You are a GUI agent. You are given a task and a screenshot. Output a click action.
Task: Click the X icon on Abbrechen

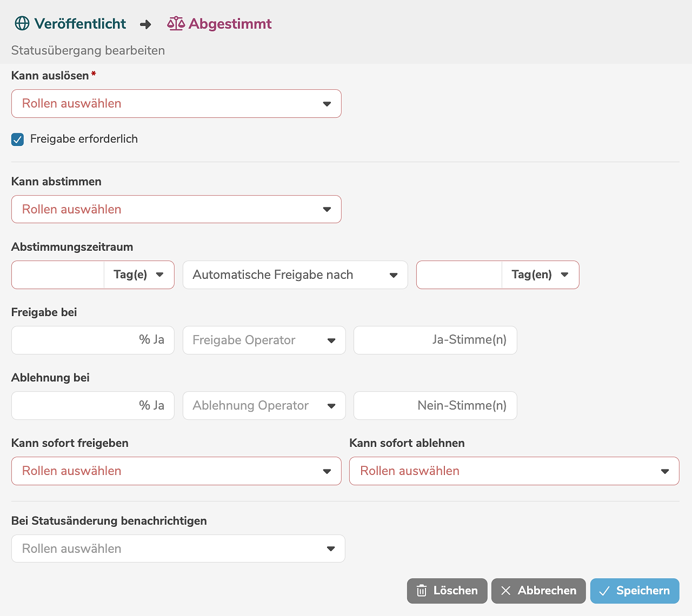pyautogui.click(x=505, y=591)
